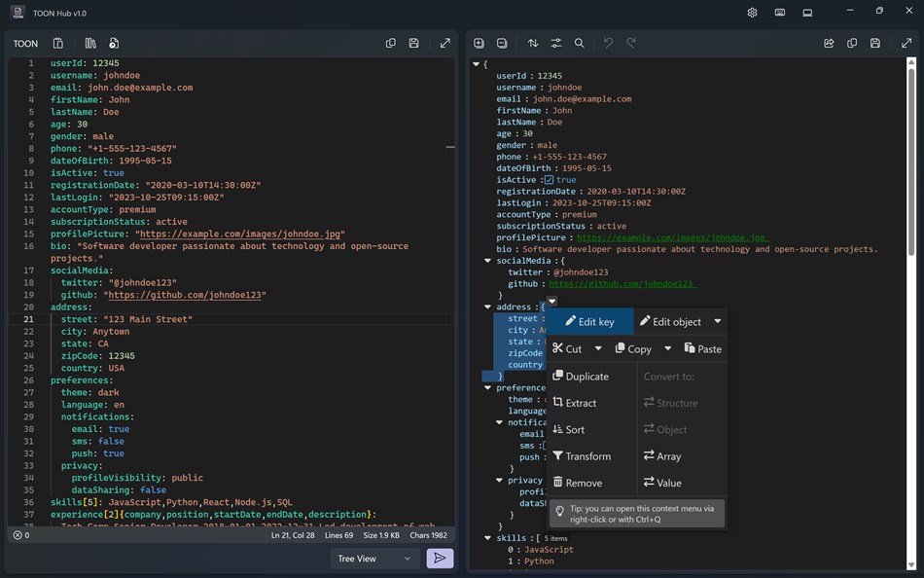
Task: Open the transform filter tool icon
Action: [x=555, y=43]
